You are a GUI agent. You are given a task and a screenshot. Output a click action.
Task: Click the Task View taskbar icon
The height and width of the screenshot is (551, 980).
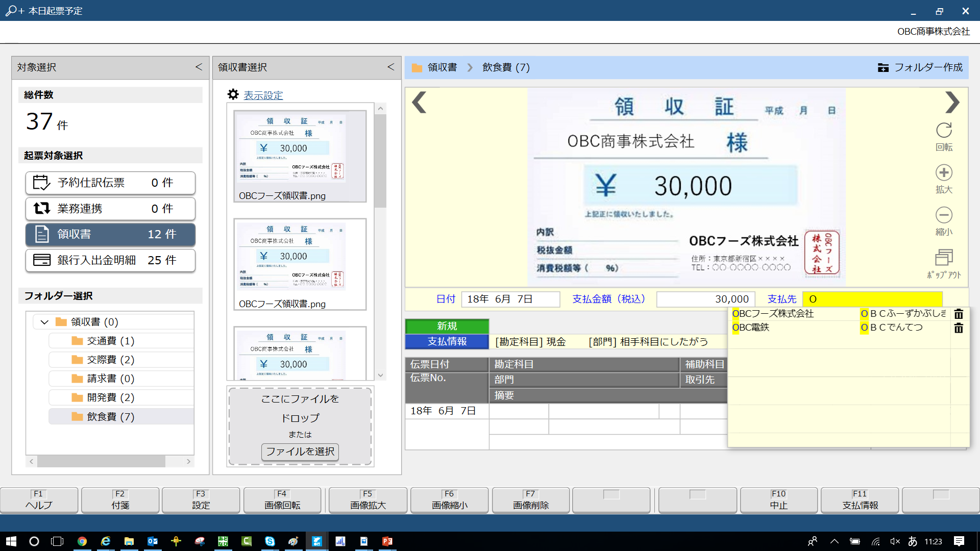point(58,541)
